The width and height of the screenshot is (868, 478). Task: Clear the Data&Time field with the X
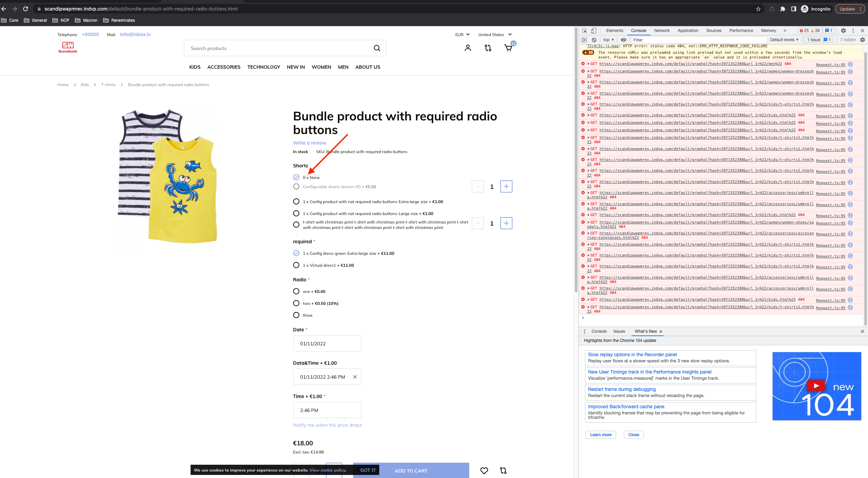click(x=355, y=377)
